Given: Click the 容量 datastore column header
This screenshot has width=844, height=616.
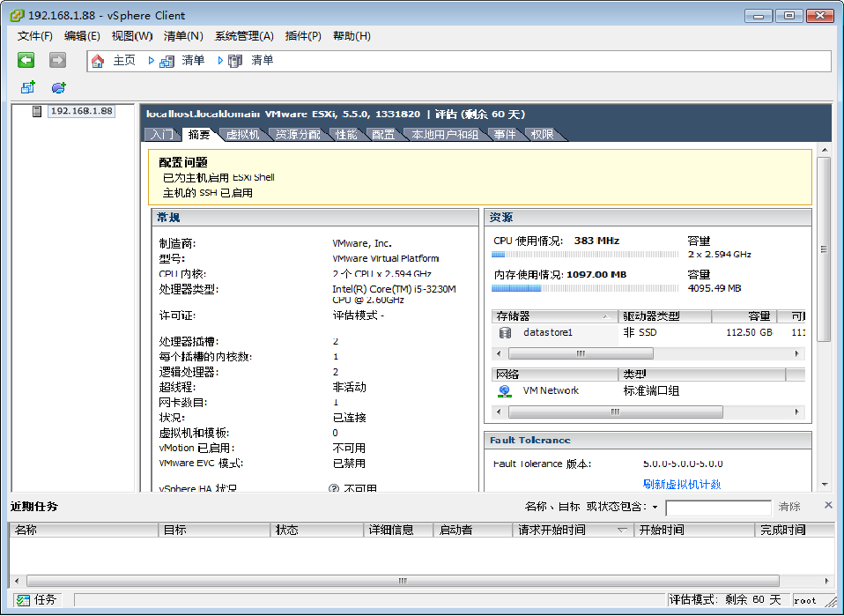Looking at the screenshot, I should point(744,316).
